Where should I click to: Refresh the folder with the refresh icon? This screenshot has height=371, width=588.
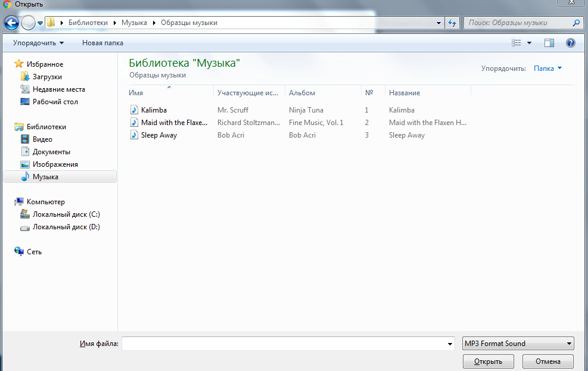point(452,23)
